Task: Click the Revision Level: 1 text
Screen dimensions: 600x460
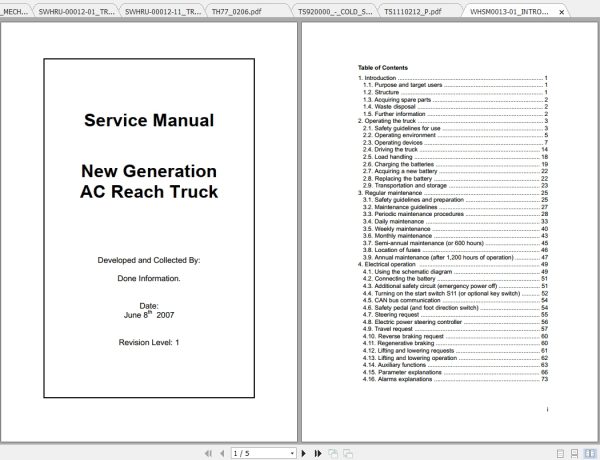Action: click(x=149, y=343)
